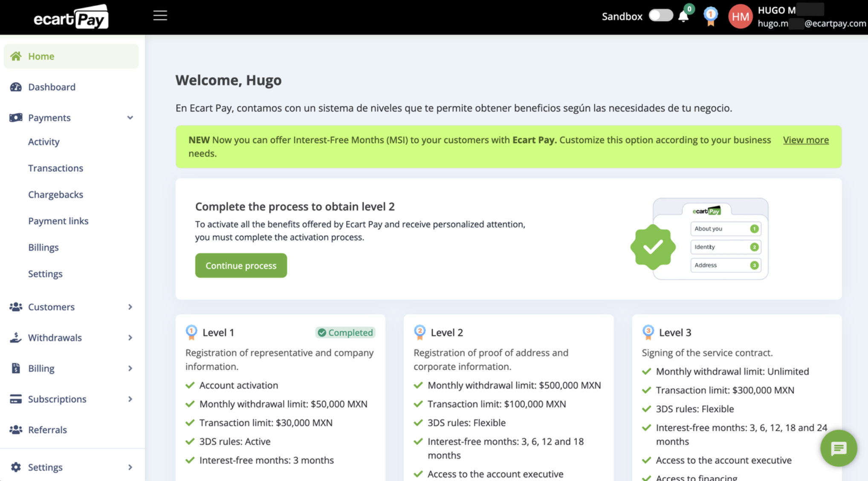Click the level badge icon in header
Viewport: 868px width, 481px height.
tap(710, 17)
